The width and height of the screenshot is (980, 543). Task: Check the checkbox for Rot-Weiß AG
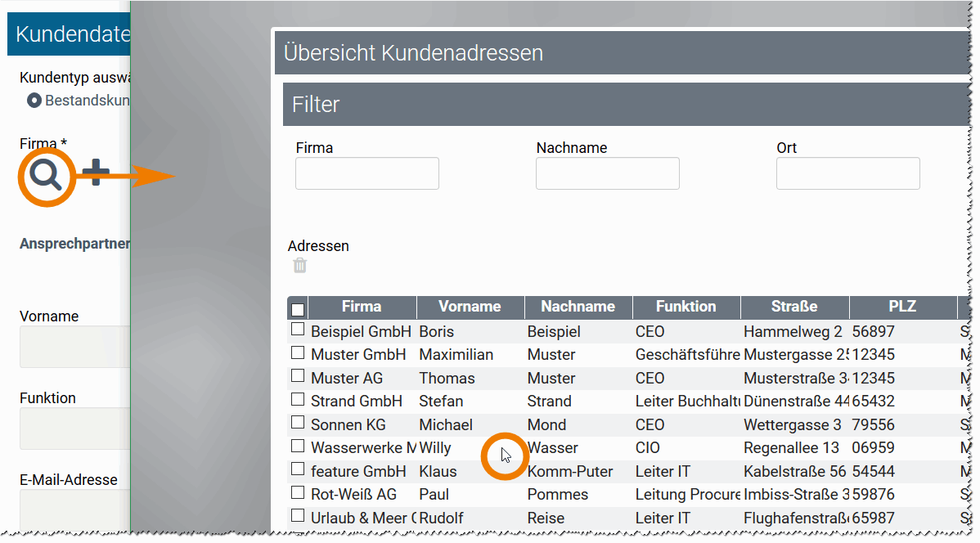(x=298, y=494)
